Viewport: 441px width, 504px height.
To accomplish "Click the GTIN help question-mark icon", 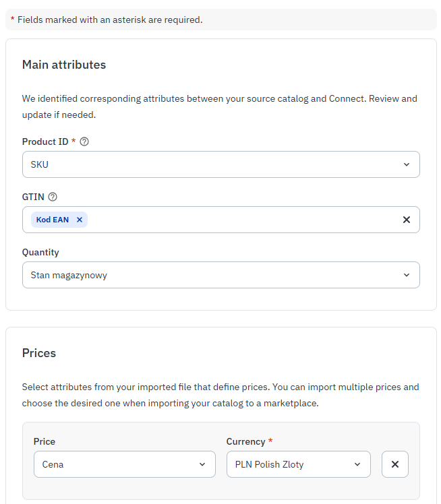I will (53, 197).
